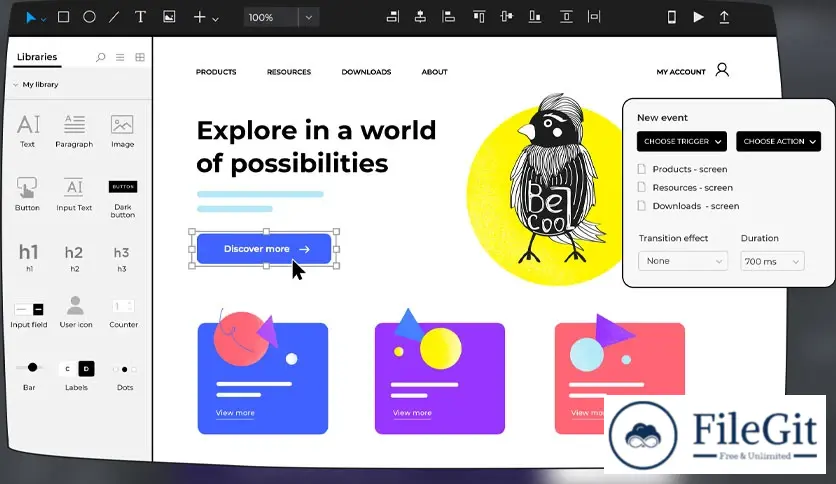The height and width of the screenshot is (484, 836).
Task: Align selection to the right edge
Action: point(393,17)
